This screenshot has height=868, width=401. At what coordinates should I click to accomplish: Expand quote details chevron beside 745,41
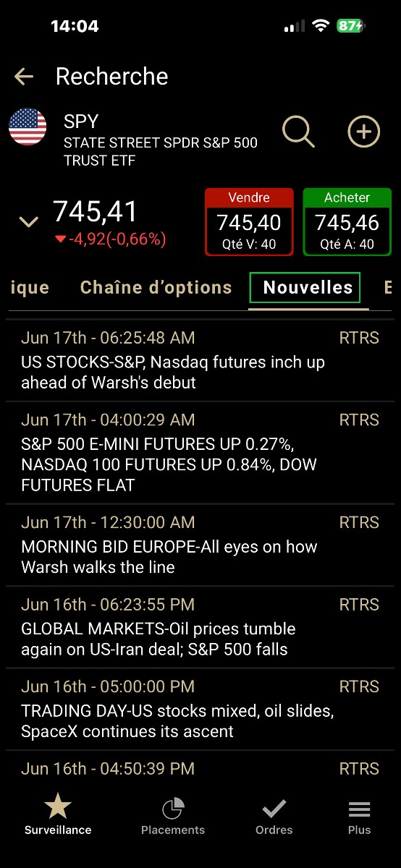point(28,222)
